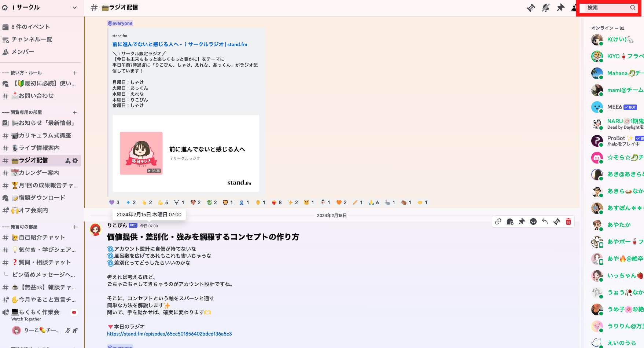Image resolution: width=644 pixels, height=348 pixels.
Task: Open the stand.fm episode URL link
Action: pos(169,334)
